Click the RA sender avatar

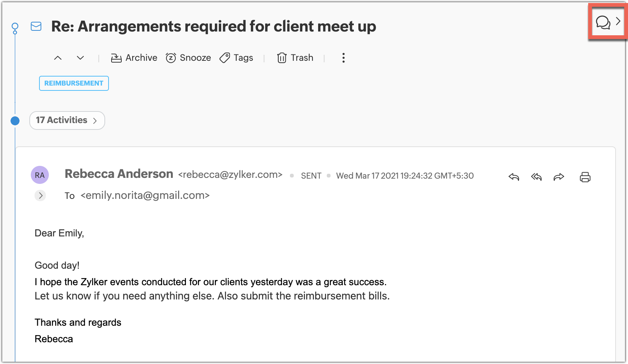point(40,175)
